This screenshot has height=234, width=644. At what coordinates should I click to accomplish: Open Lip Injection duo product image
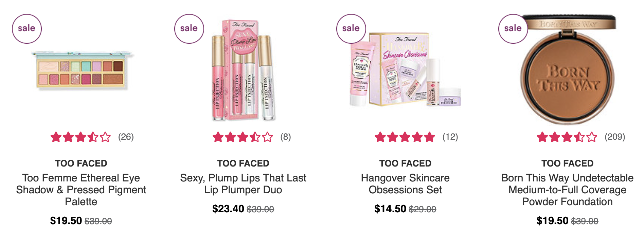tap(243, 70)
